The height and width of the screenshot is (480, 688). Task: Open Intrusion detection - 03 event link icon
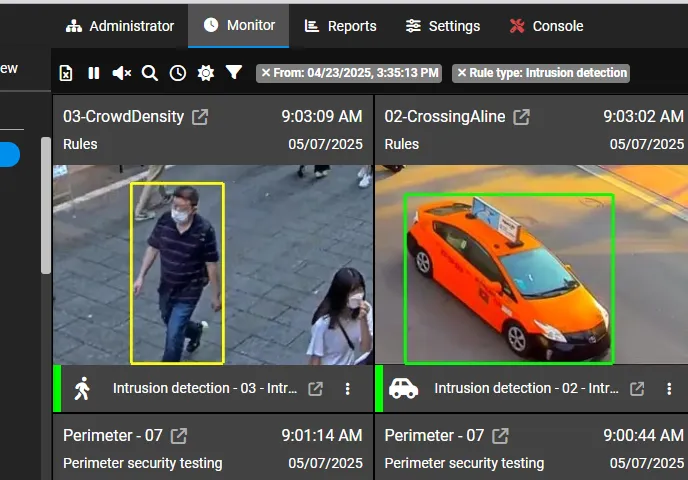tap(315, 389)
